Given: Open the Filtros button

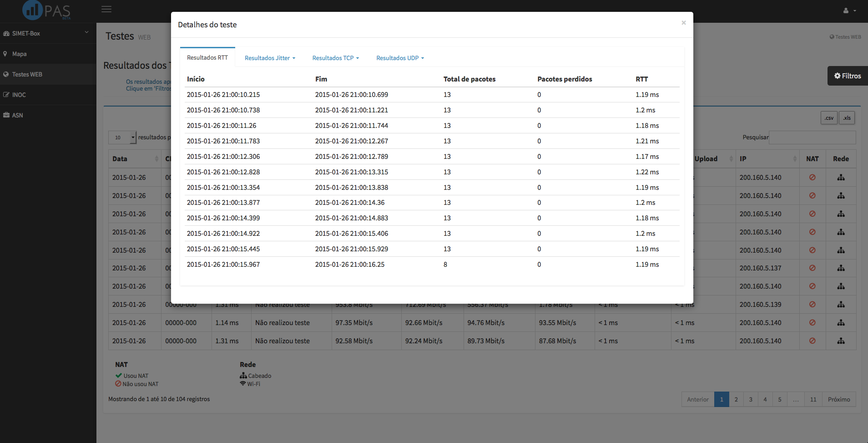Looking at the screenshot, I should click(x=848, y=76).
